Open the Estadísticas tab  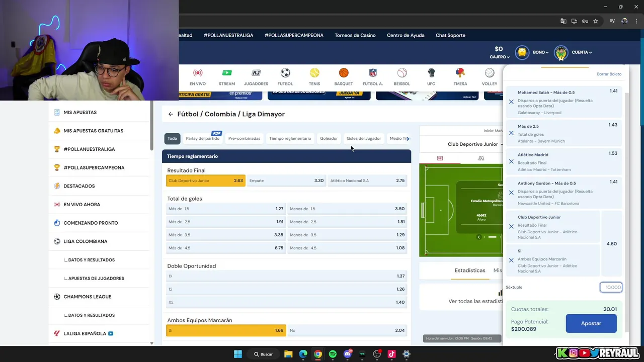[470, 270]
